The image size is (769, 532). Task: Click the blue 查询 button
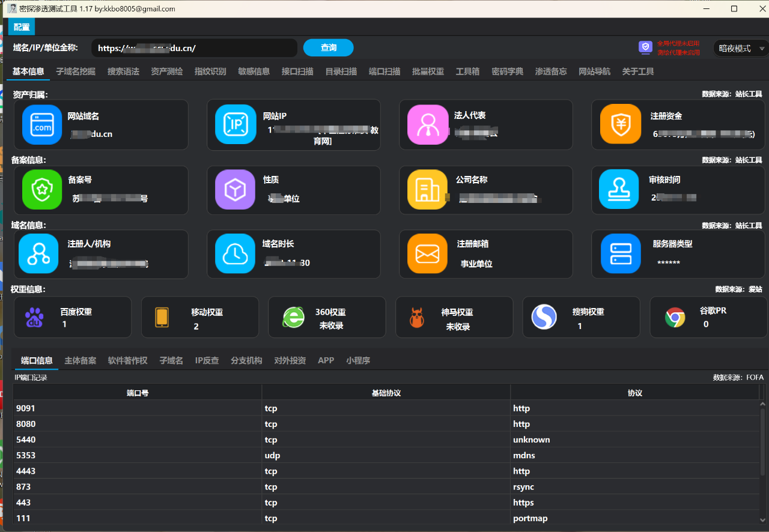pyautogui.click(x=328, y=48)
